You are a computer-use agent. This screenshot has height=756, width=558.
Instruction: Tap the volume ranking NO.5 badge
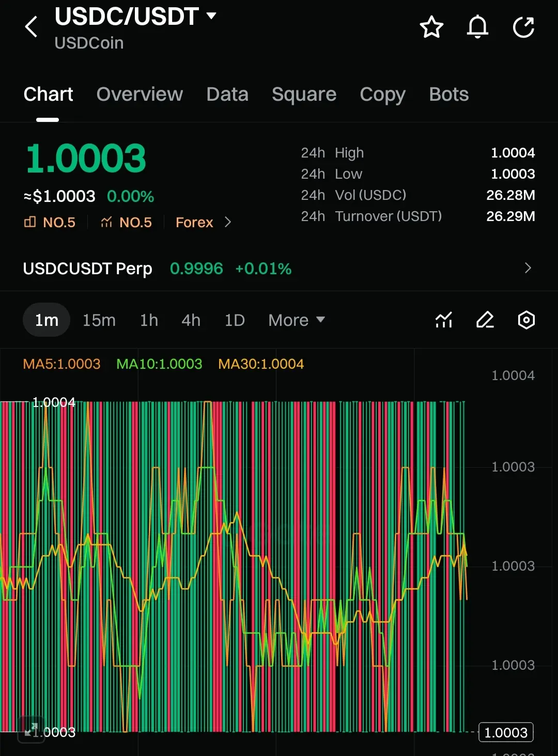(50, 222)
